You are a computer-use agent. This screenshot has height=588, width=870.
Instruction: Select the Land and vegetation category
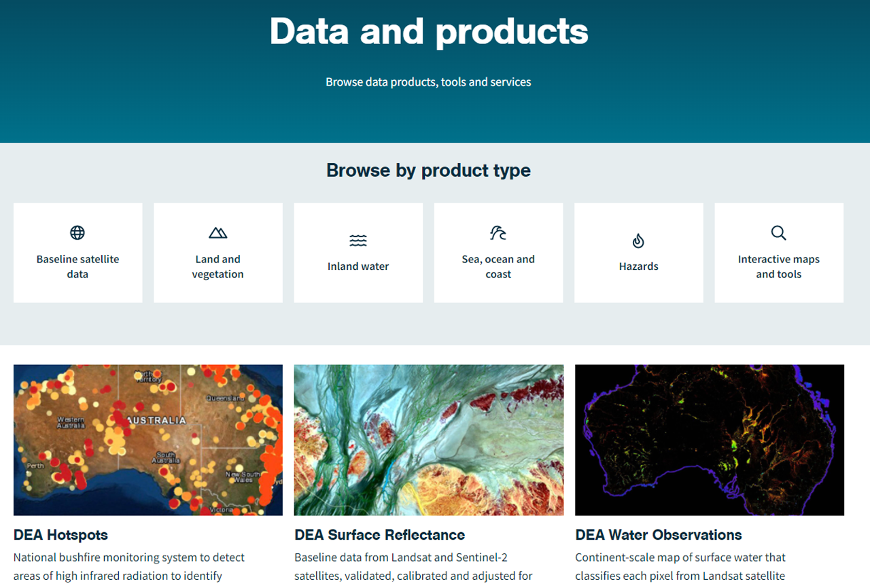pyautogui.click(x=217, y=252)
